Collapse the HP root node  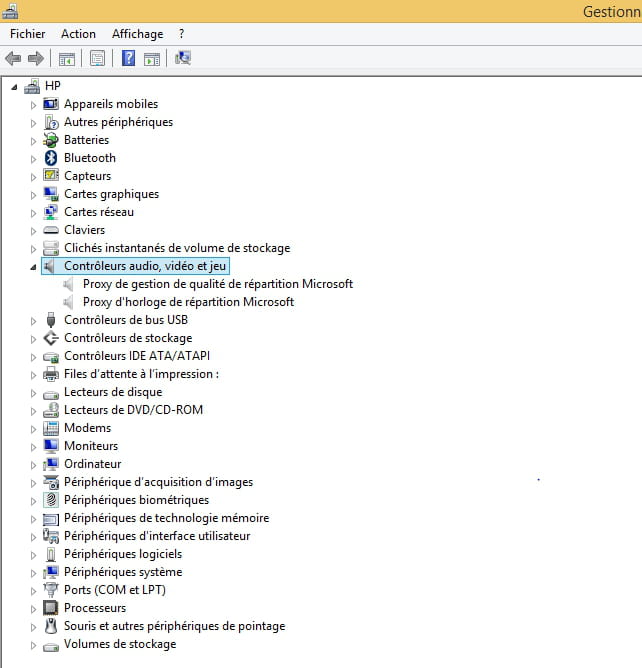(x=14, y=87)
